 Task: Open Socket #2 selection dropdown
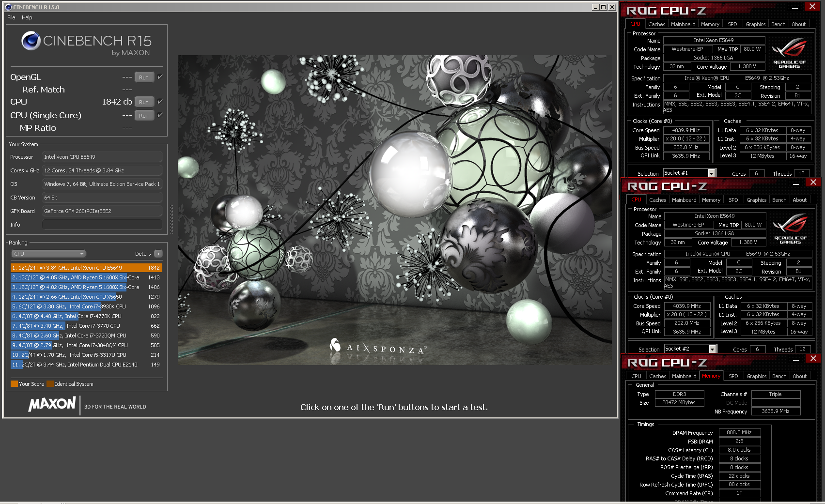713,349
